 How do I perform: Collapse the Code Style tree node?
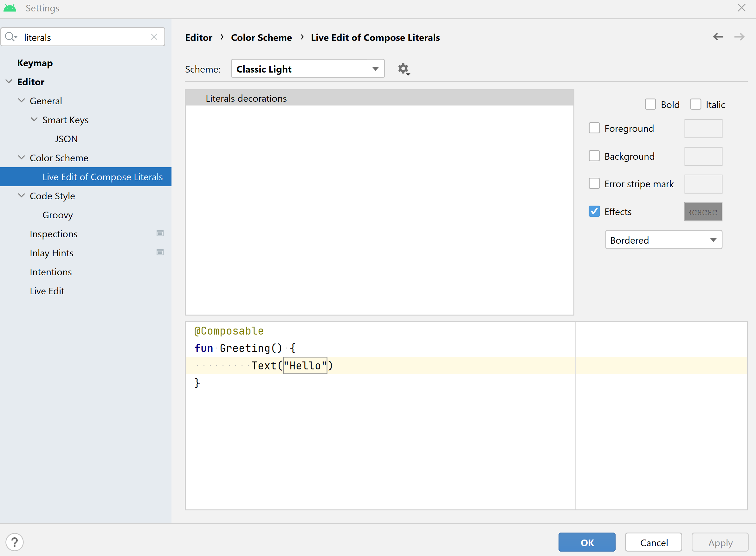pos(22,195)
